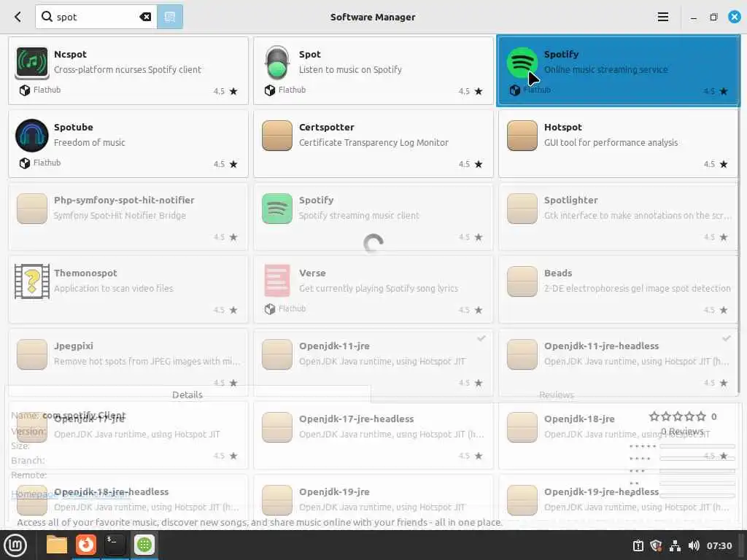Click 'Application to scan video files' text
The image size is (747, 560).
click(x=113, y=288)
